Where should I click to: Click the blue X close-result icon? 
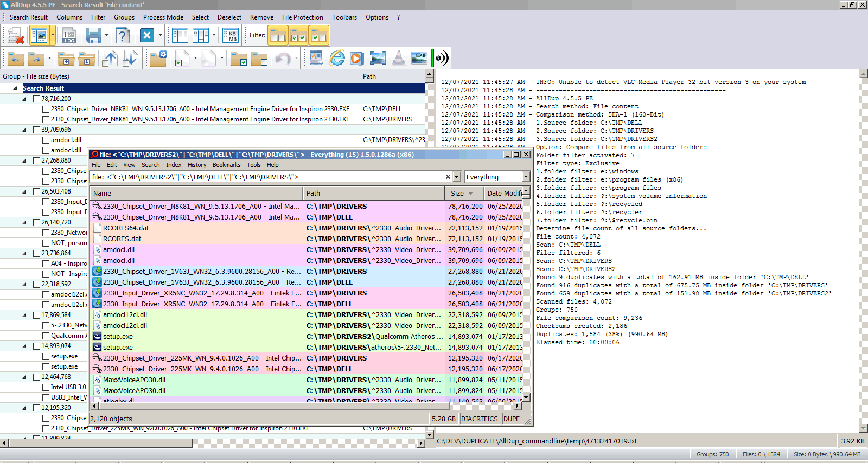click(147, 36)
